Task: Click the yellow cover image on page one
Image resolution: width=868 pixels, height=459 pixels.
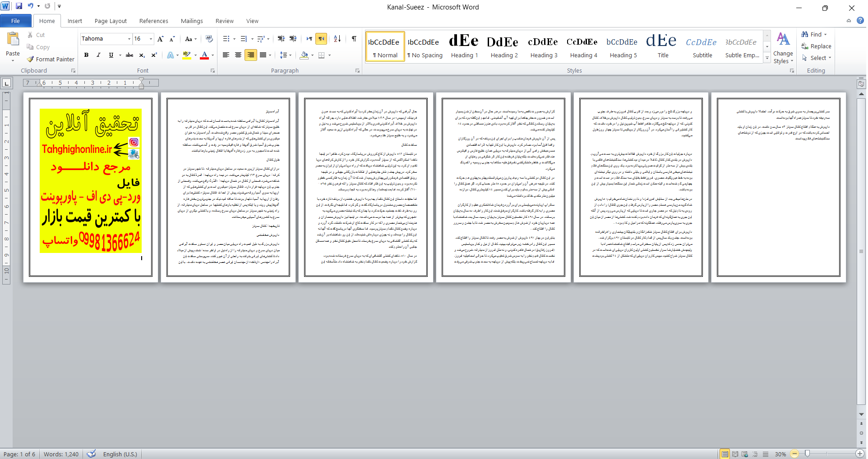Action: 90,181
